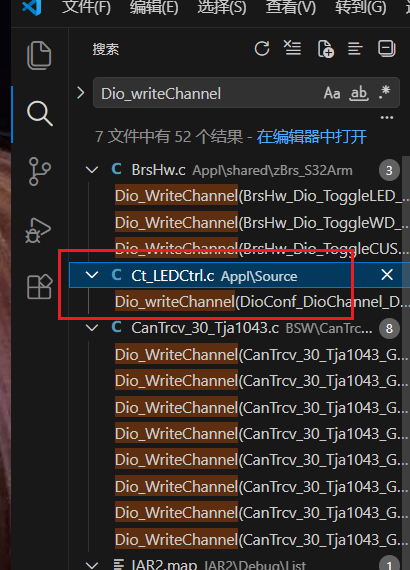Select the Search view icon
Screen dimensions: 410x570
(40, 113)
